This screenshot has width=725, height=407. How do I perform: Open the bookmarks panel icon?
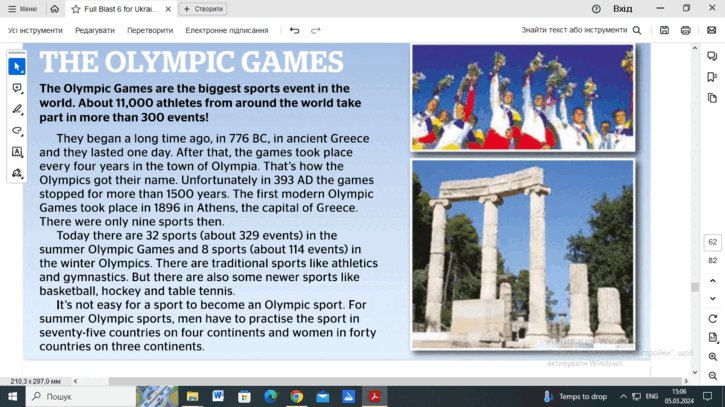click(x=712, y=77)
